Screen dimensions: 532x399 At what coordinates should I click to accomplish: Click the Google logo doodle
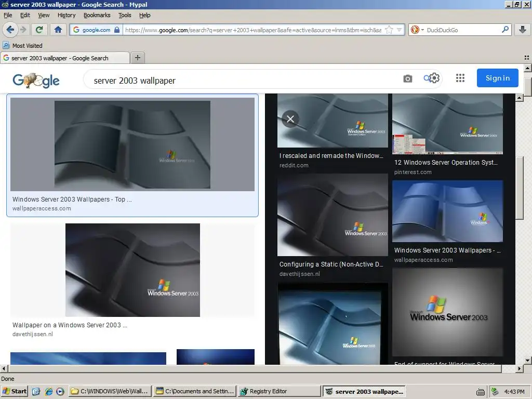coord(36,81)
